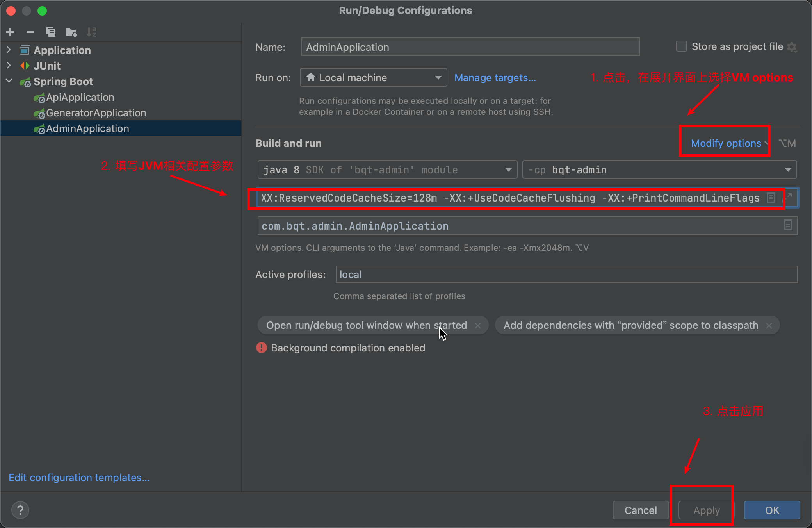812x528 pixels.
Task: Click the create new folder icon
Action: 71,32
